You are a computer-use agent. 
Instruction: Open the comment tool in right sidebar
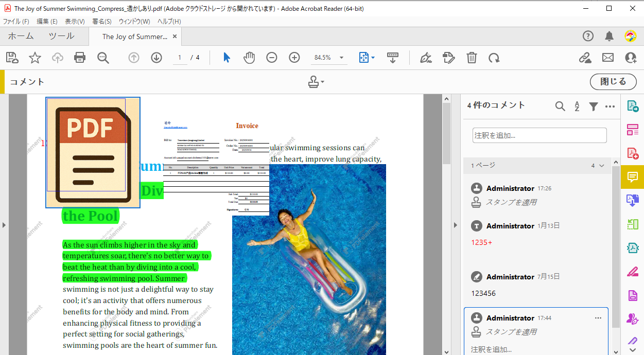pos(633,177)
